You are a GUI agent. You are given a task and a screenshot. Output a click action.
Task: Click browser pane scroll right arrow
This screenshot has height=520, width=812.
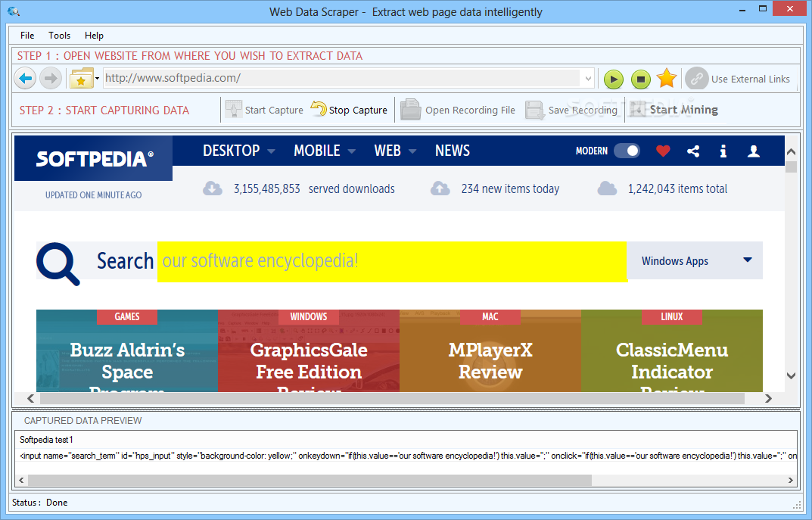[768, 398]
